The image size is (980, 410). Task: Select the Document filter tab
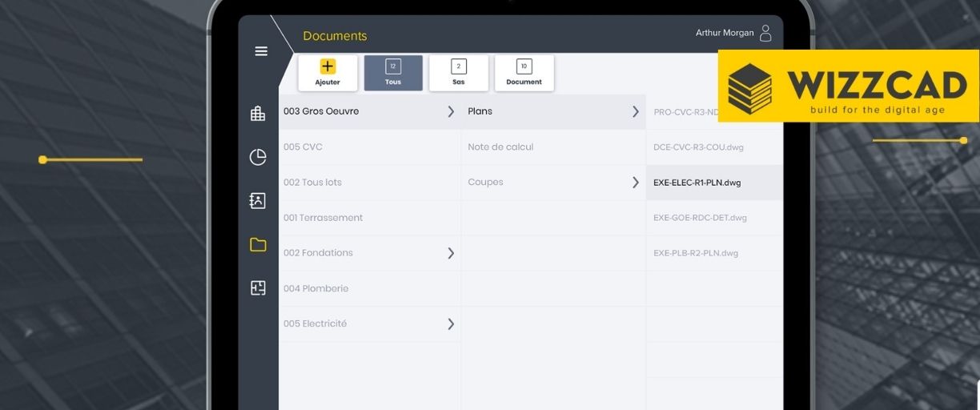[524, 73]
